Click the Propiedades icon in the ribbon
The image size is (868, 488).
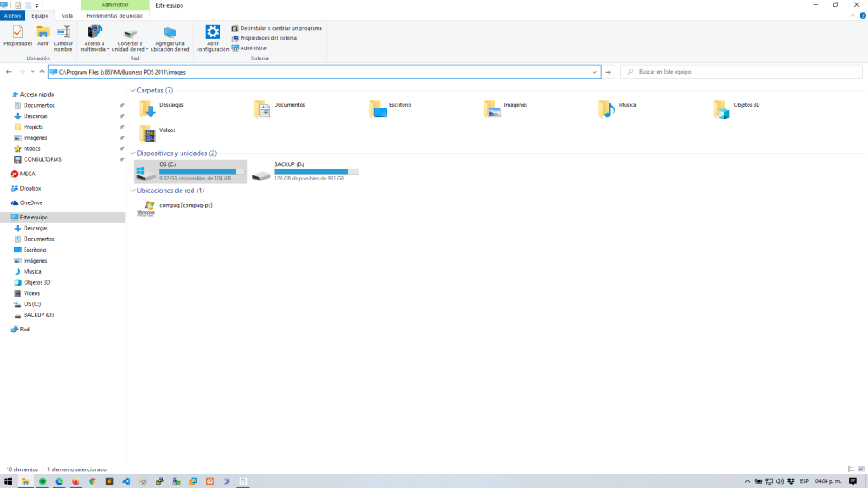pyautogui.click(x=17, y=35)
